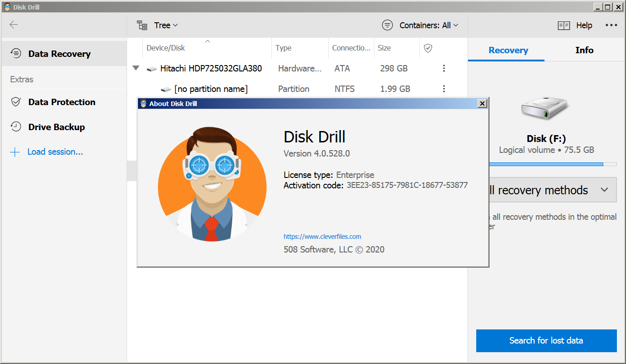Image resolution: width=626 pixels, height=364 pixels.
Task: Select Data Recovery in sidebar
Action: (x=63, y=54)
